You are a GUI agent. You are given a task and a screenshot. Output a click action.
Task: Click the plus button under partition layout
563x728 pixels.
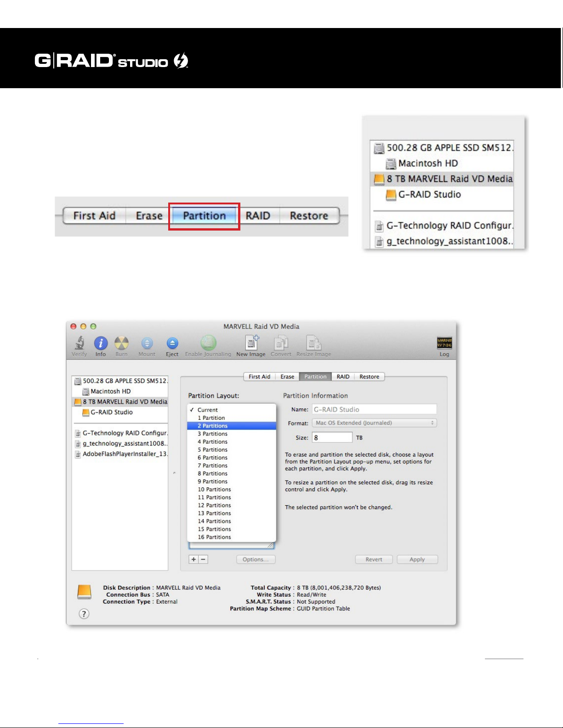click(x=193, y=559)
